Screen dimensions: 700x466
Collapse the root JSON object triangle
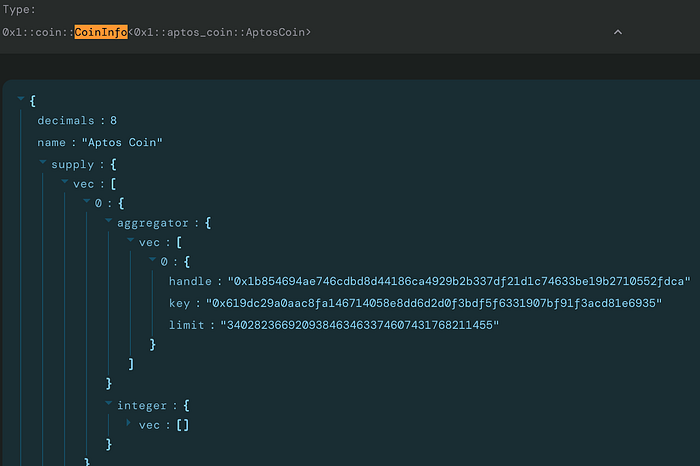(x=21, y=98)
